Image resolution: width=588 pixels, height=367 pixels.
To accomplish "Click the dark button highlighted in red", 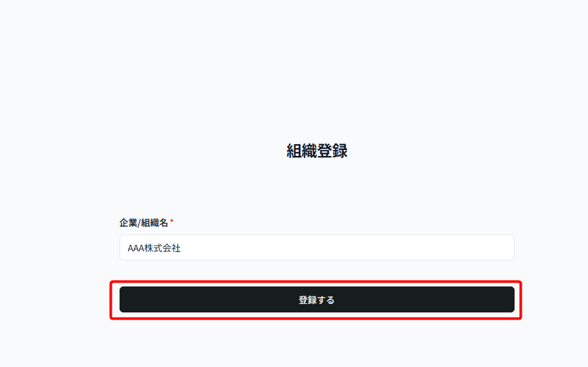I will coord(317,299).
